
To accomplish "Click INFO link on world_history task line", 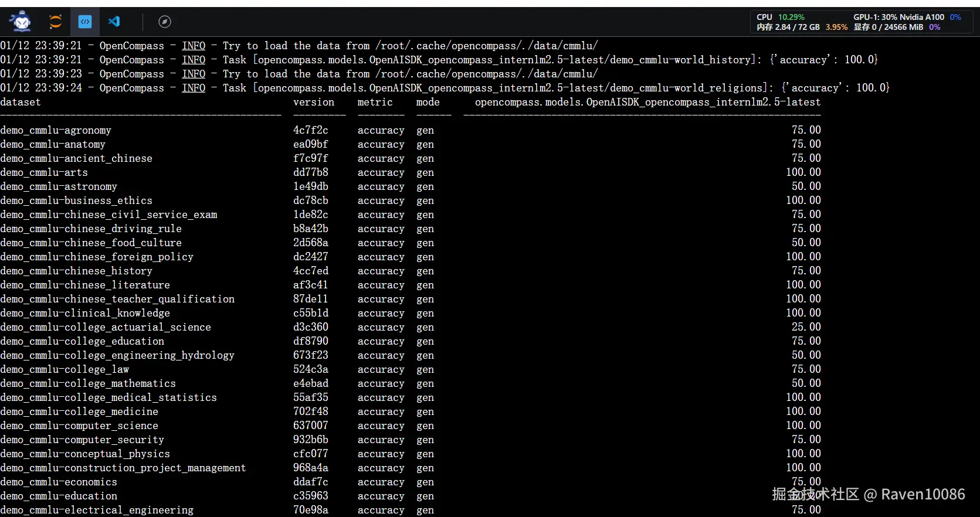I will point(194,60).
